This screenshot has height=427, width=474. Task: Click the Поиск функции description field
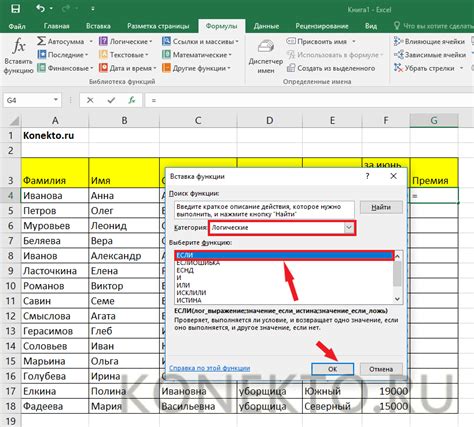click(x=264, y=210)
